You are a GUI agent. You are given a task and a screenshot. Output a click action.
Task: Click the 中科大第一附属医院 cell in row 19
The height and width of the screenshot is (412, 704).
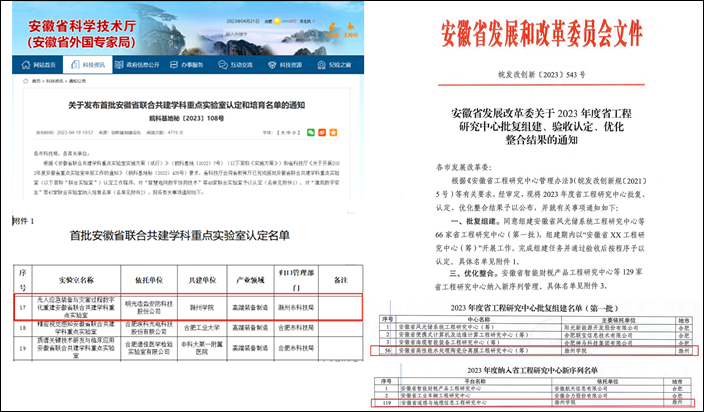click(202, 348)
